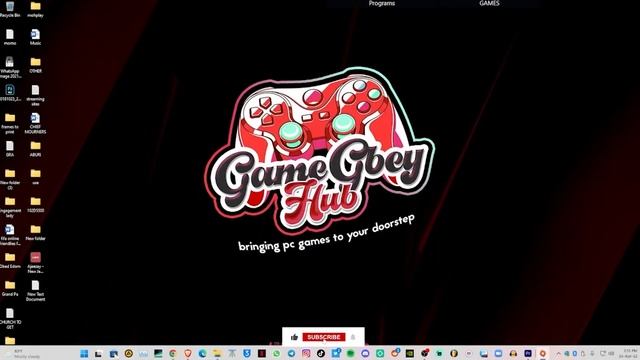Select the New folder (2) desktop icon

coord(10,179)
